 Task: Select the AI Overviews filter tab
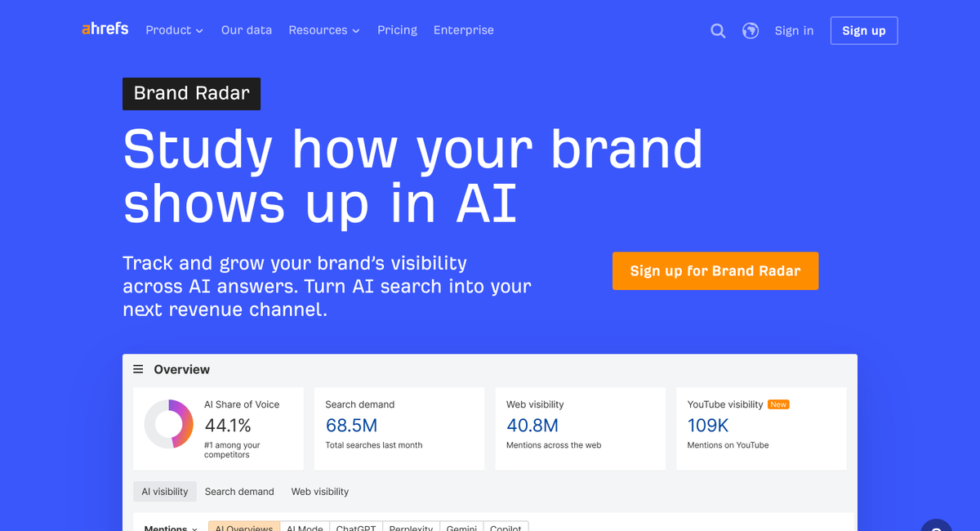[244, 527]
